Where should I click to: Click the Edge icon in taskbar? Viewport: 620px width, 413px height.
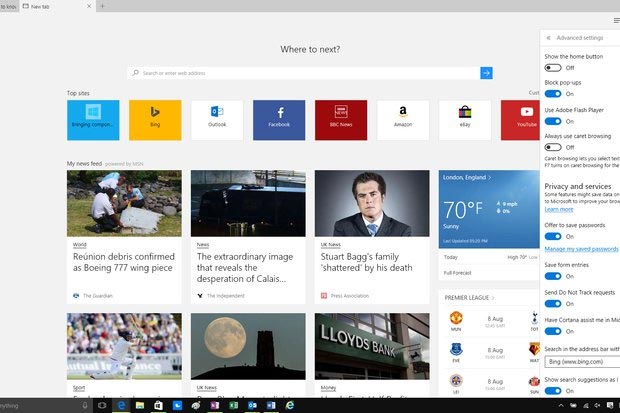click(x=121, y=405)
